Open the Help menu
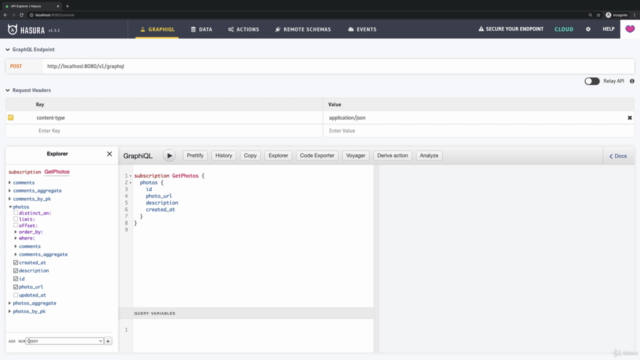 pyautogui.click(x=608, y=29)
